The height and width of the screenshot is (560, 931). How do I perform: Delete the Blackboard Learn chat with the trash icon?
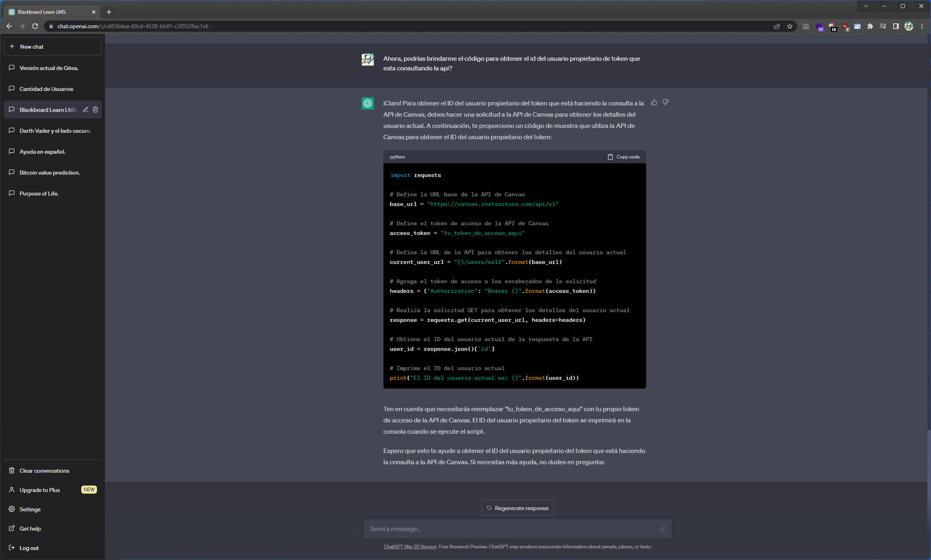(95, 109)
